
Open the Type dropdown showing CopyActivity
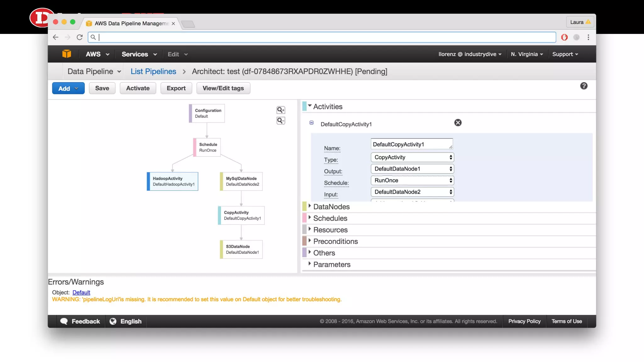412,157
